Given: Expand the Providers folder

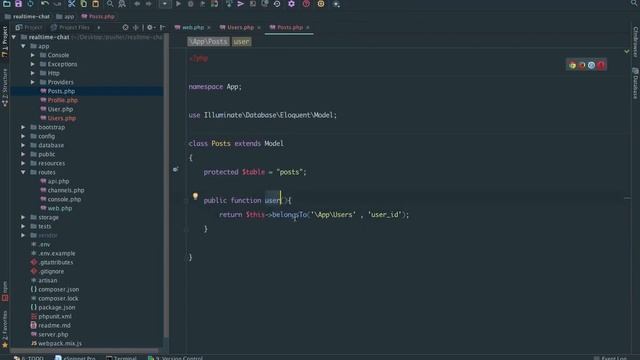Looking at the screenshot, I should [33, 82].
